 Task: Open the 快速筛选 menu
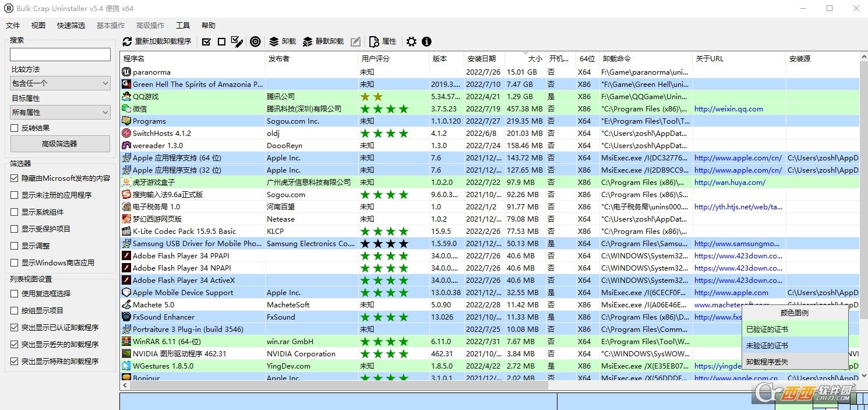pyautogui.click(x=71, y=26)
